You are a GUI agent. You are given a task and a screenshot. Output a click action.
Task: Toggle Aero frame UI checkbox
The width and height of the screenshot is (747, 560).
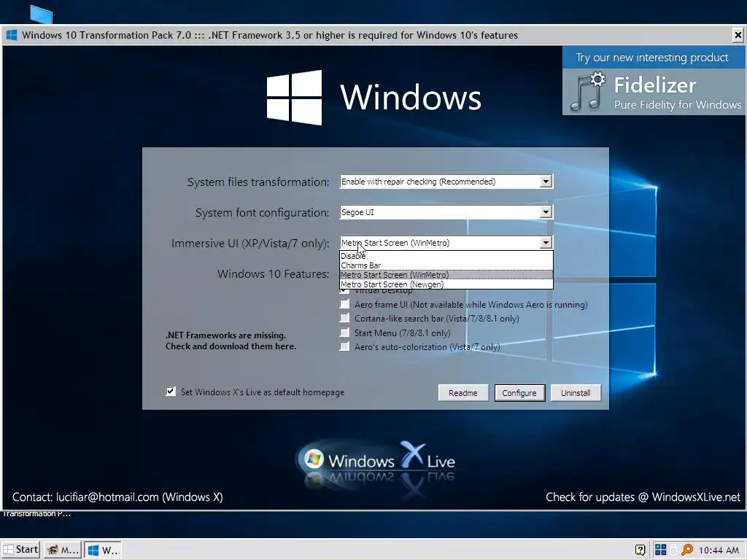(x=344, y=304)
